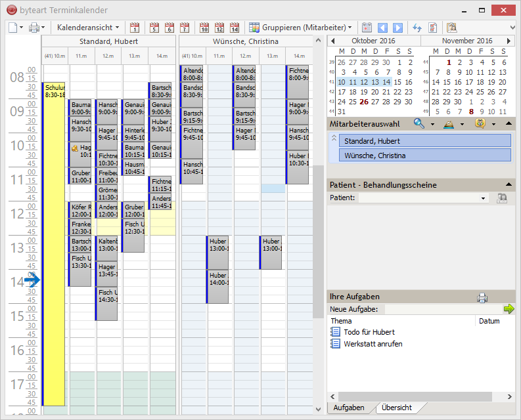Viewport: 521px width, 420px height.
Task: Add new task with the green arrow
Action: coord(509,309)
